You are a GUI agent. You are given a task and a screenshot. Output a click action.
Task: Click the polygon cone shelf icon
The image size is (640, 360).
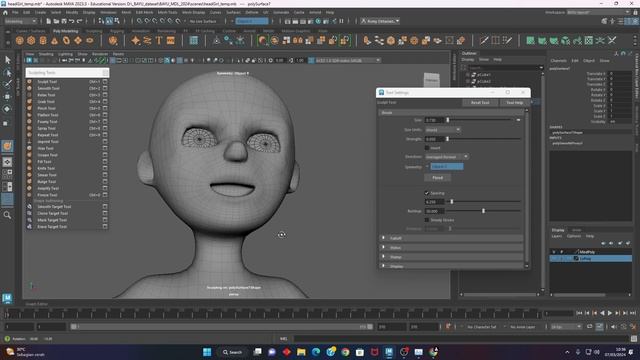coord(54,40)
